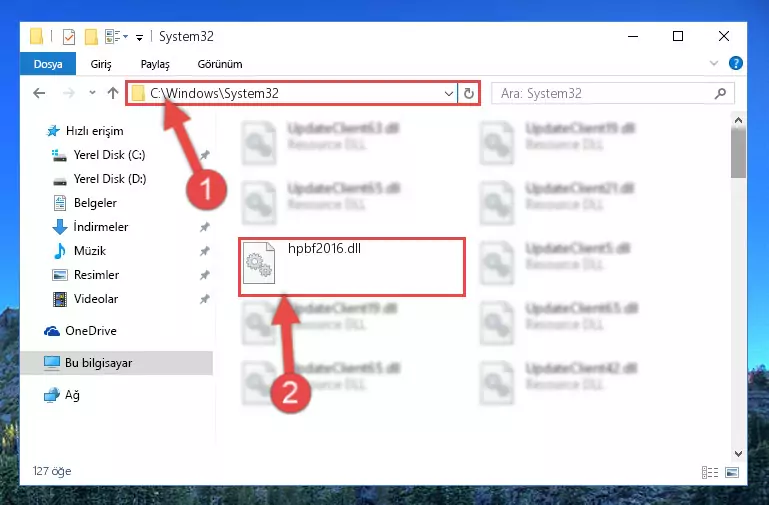The width and height of the screenshot is (769, 505).
Task: Click the Videolar film strip icon
Action: click(59, 299)
